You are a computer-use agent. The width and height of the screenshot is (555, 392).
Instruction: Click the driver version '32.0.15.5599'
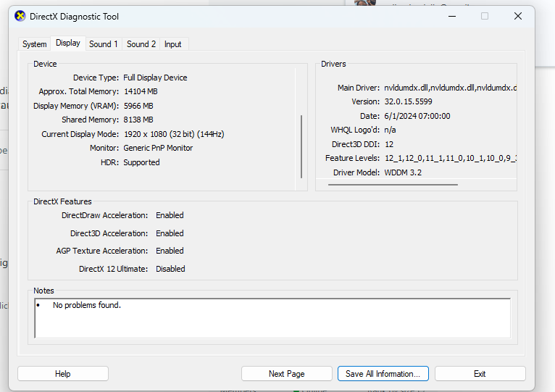(408, 101)
